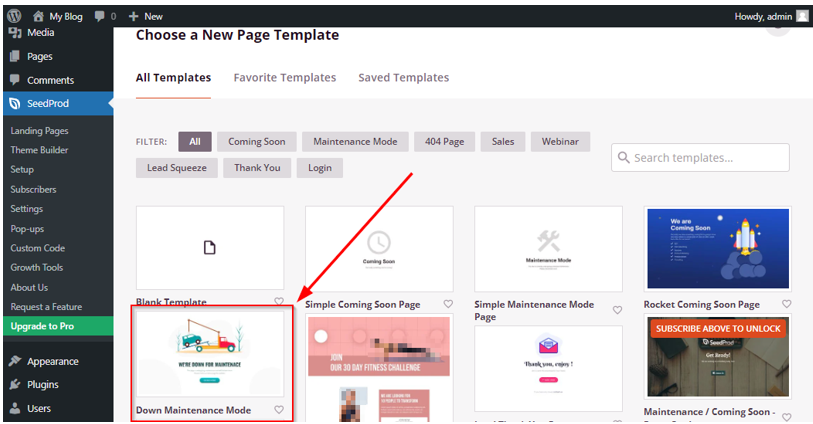This screenshot has width=813, height=424.
Task: Select the All filter
Action: pos(195,142)
